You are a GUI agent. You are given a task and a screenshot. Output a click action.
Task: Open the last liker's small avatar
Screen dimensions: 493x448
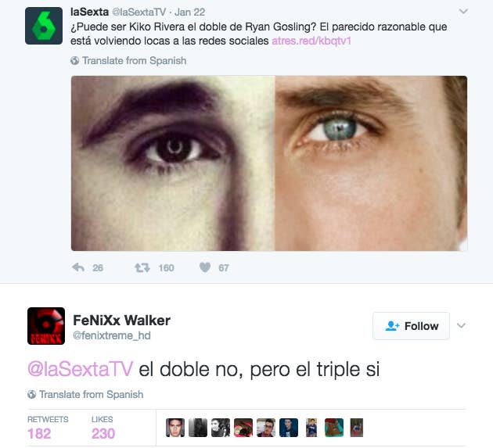pyautogui.click(x=357, y=428)
